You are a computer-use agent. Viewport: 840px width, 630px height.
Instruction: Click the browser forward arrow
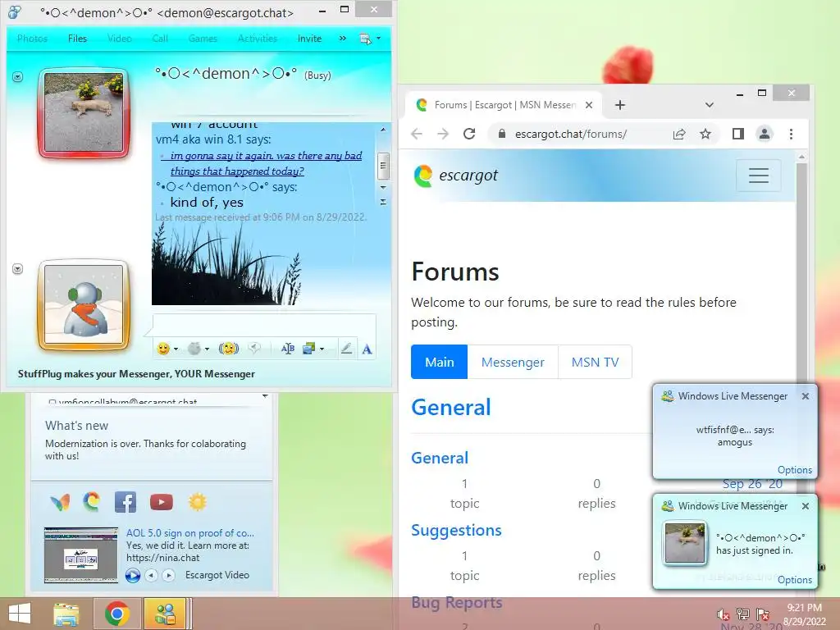click(x=443, y=134)
